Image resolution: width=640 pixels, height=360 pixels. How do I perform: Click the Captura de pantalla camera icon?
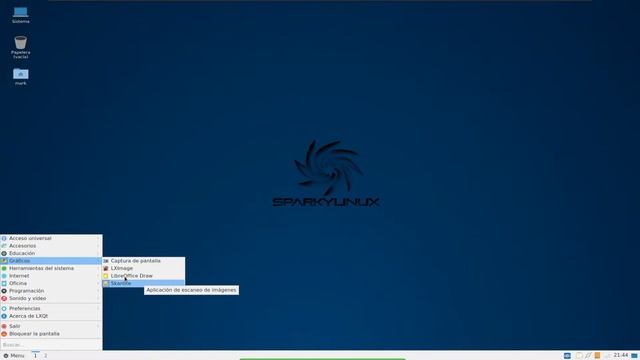point(106,261)
